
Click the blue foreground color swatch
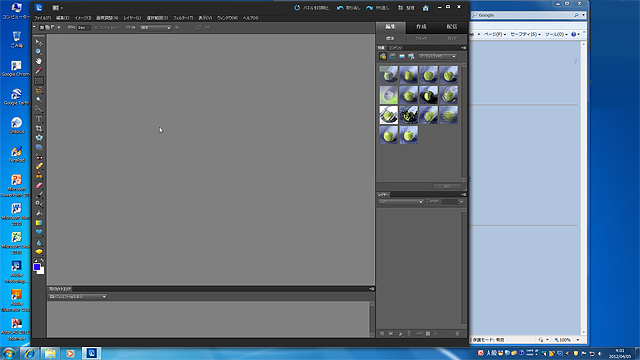click(x=37, y=267)
